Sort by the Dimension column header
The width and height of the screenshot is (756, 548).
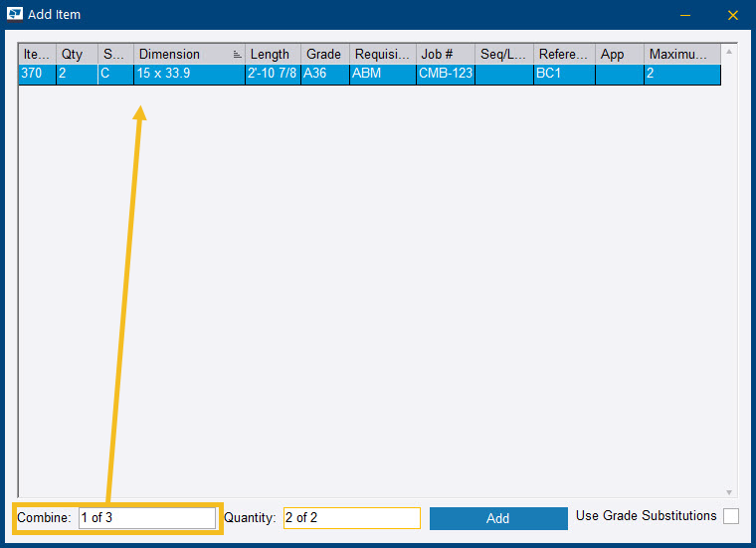tap(189, 54)
